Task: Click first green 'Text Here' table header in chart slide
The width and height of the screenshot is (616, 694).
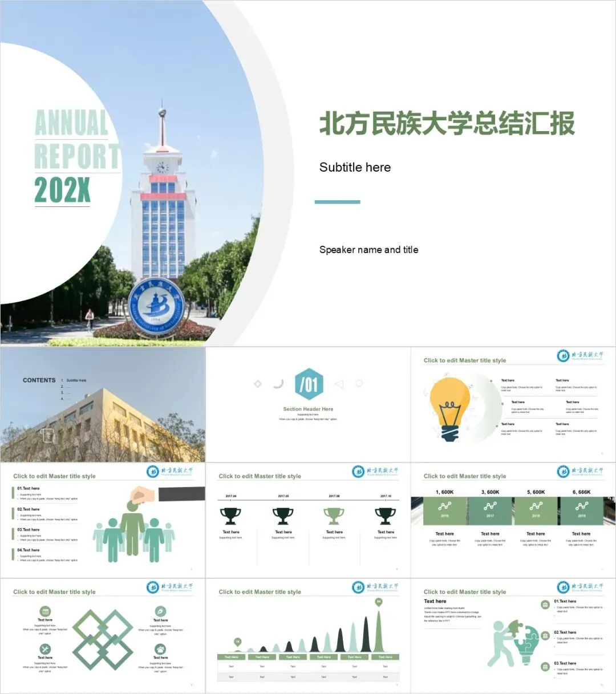Action: click(232, 657)
